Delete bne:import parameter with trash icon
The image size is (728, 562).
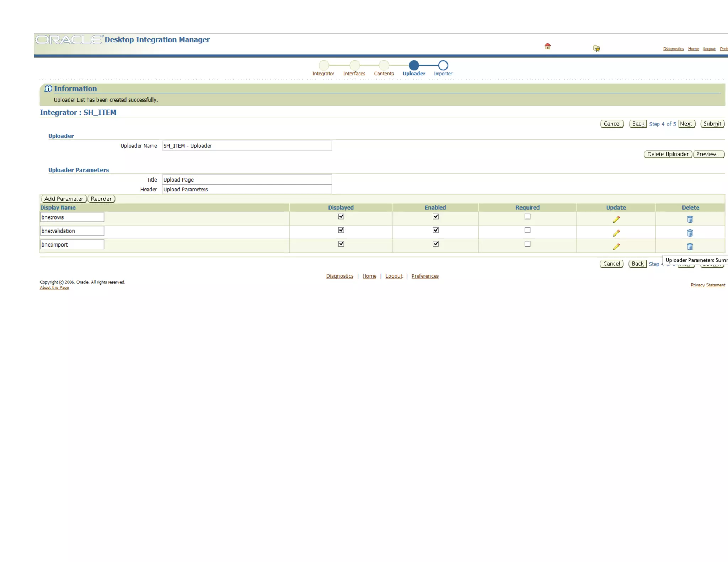coord(690,247)
